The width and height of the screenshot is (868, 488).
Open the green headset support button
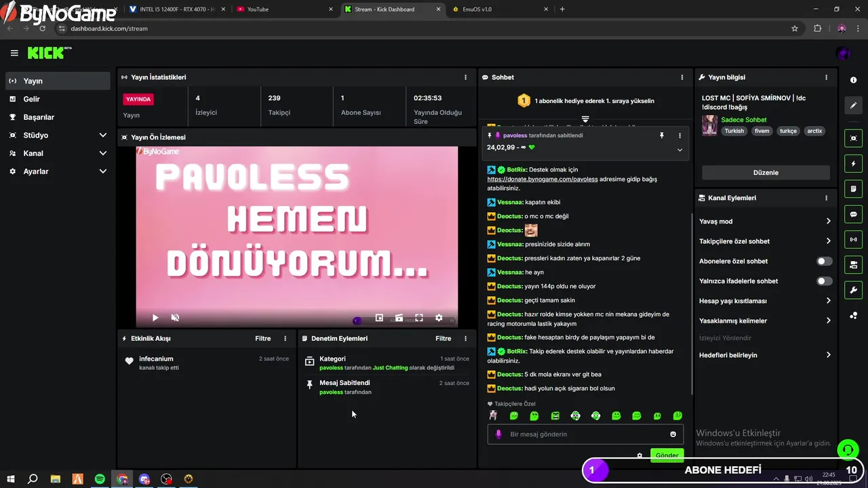coord(847,449)
